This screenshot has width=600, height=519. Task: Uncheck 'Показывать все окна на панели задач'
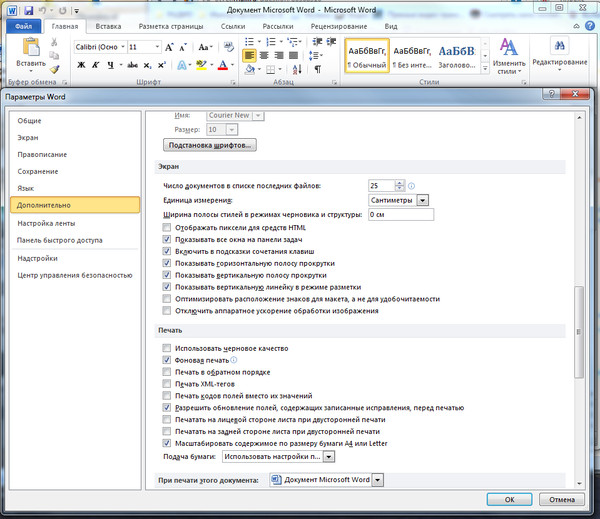tap(166, 240)
